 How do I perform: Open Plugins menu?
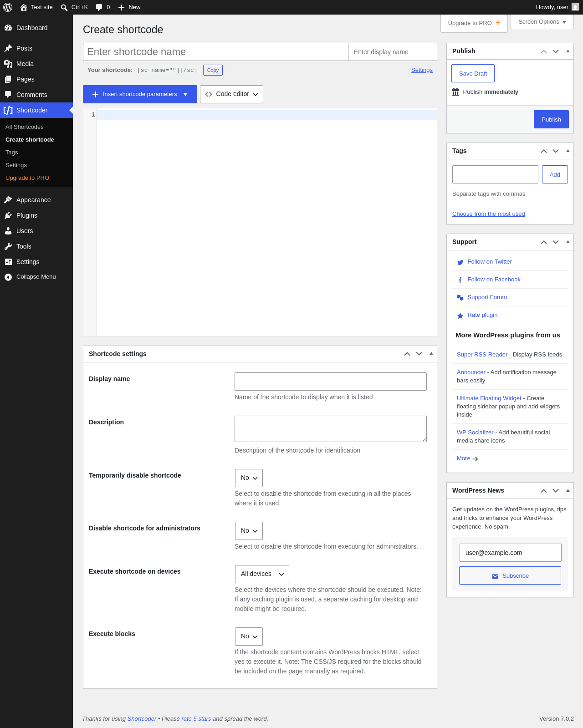[36, 215]
